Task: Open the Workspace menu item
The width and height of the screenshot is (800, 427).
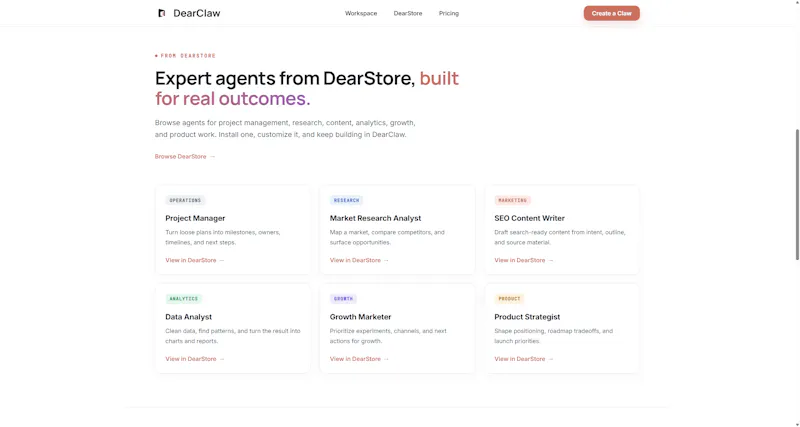Action: [x=361, y=13]
